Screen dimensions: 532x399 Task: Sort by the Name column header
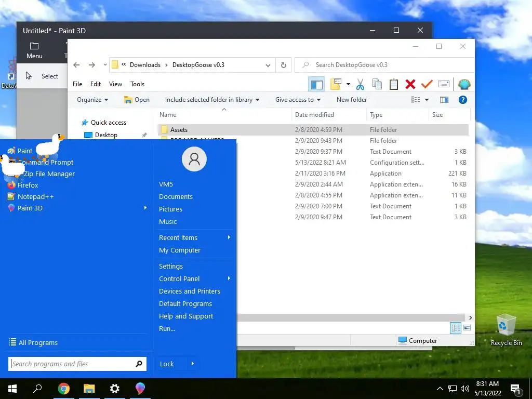point(224,115)
